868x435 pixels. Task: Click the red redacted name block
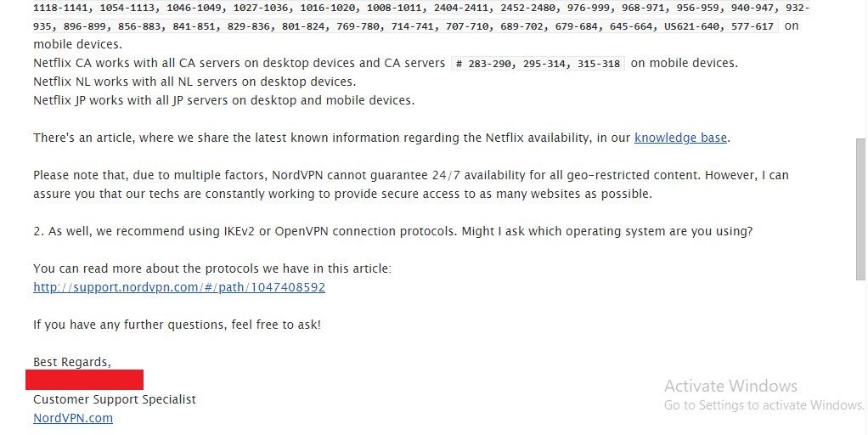click(85, 380)
